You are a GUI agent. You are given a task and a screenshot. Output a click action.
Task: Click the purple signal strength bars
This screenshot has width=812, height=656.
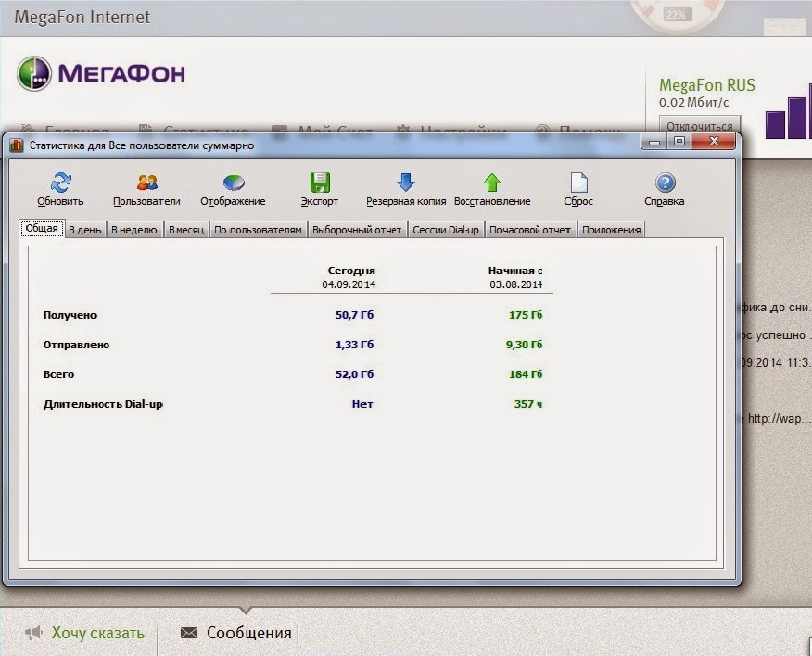click(788, 111)
